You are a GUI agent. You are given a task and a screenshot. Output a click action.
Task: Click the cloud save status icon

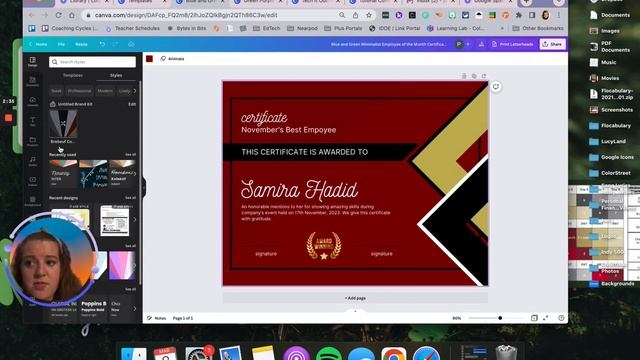[131, 44]
